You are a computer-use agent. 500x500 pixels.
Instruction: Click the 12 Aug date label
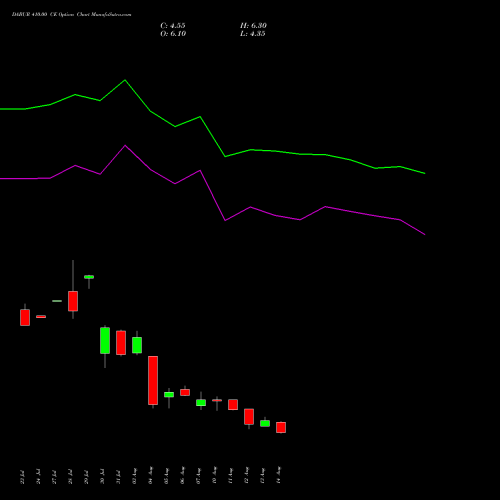[x=246, y=476]
